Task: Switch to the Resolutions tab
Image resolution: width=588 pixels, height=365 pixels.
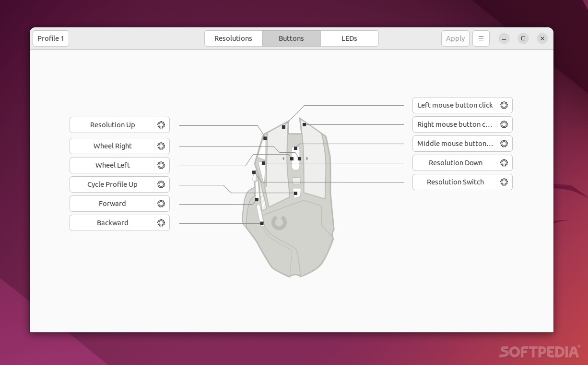Action: [x=233, y=38]
